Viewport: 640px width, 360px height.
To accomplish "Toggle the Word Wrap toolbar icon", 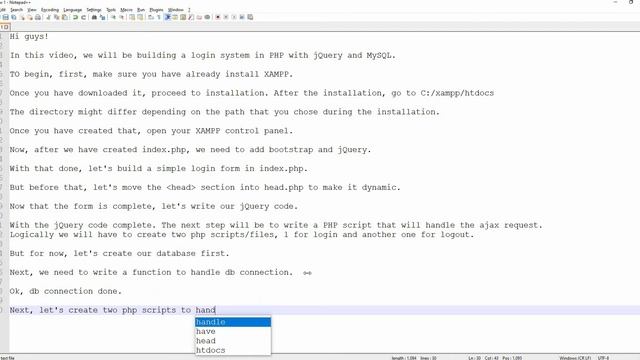I will click(151, 17).
